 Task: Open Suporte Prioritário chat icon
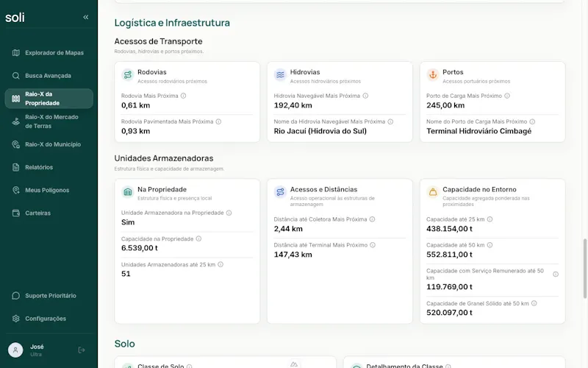(15, 296)
